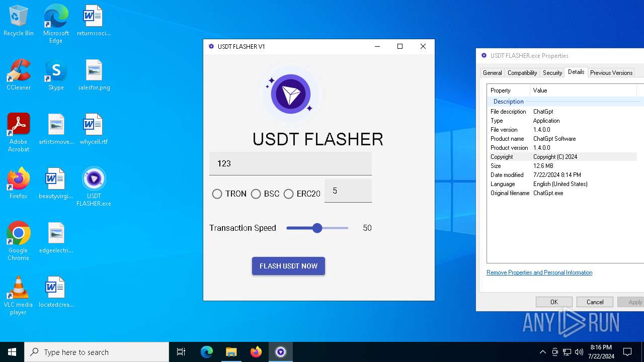Select the Product name ChatGpt Software row

coord(562,139)
